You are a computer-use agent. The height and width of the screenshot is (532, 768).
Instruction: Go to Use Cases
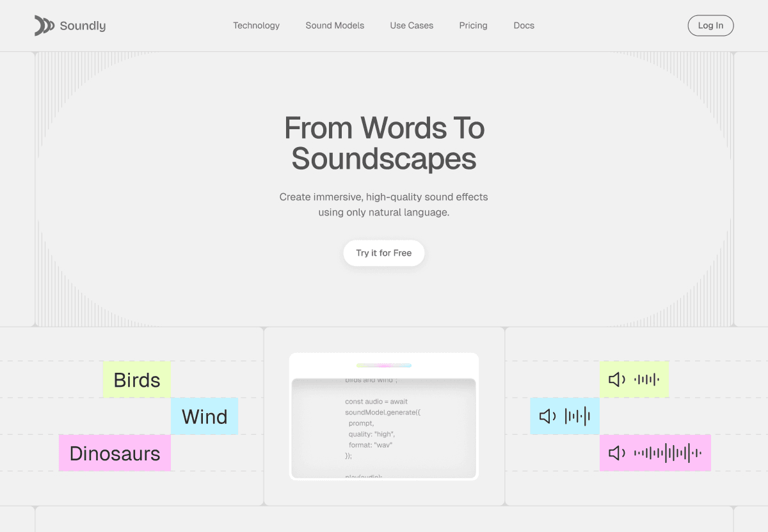pos(412,26)
